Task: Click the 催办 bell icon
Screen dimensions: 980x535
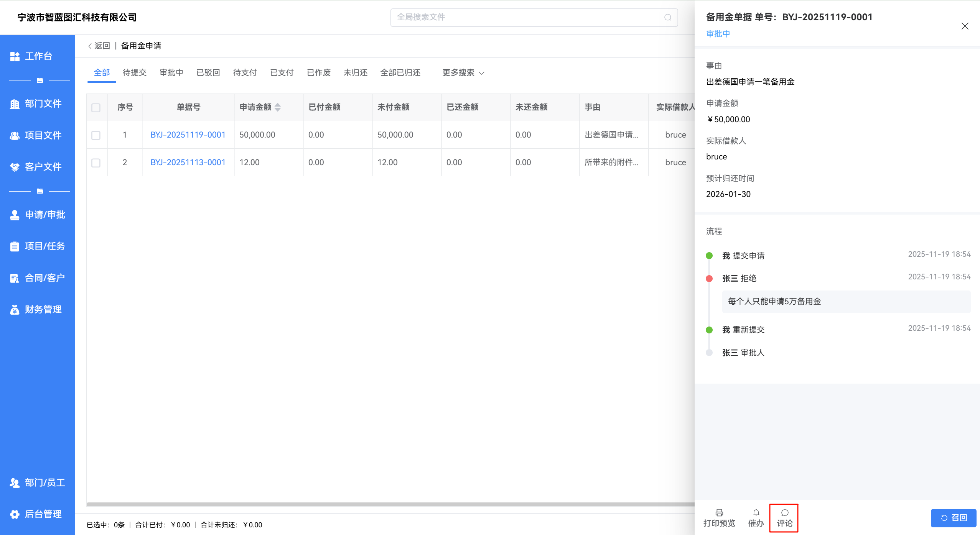Action: pos(756,513)
